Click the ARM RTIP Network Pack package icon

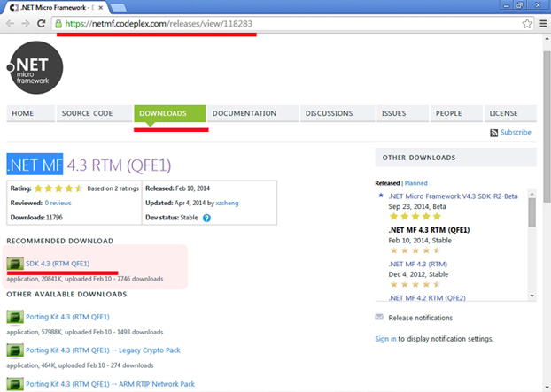click(15, 384)
